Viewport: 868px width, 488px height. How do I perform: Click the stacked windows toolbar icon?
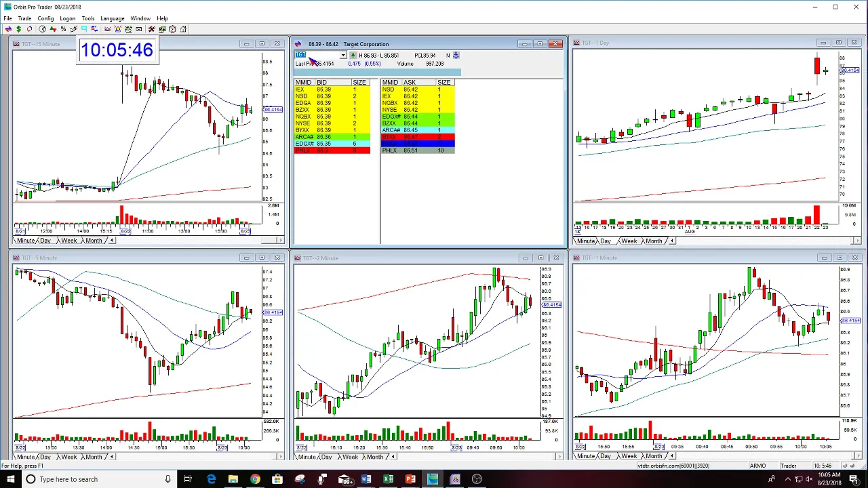(162, 29)
